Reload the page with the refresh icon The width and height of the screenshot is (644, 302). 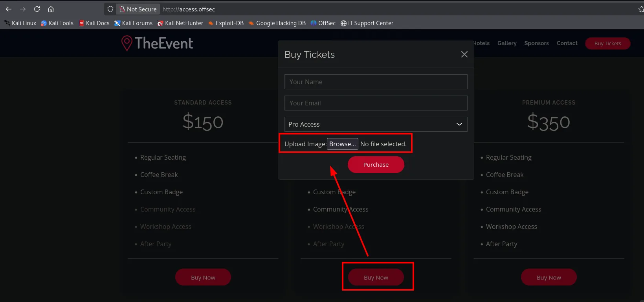[x=37, y=9]
